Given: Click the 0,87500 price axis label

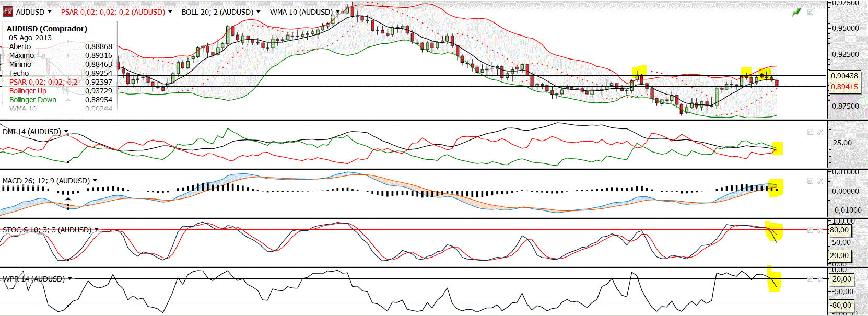Looking at the screenshot, I should (x=845, y=106).
